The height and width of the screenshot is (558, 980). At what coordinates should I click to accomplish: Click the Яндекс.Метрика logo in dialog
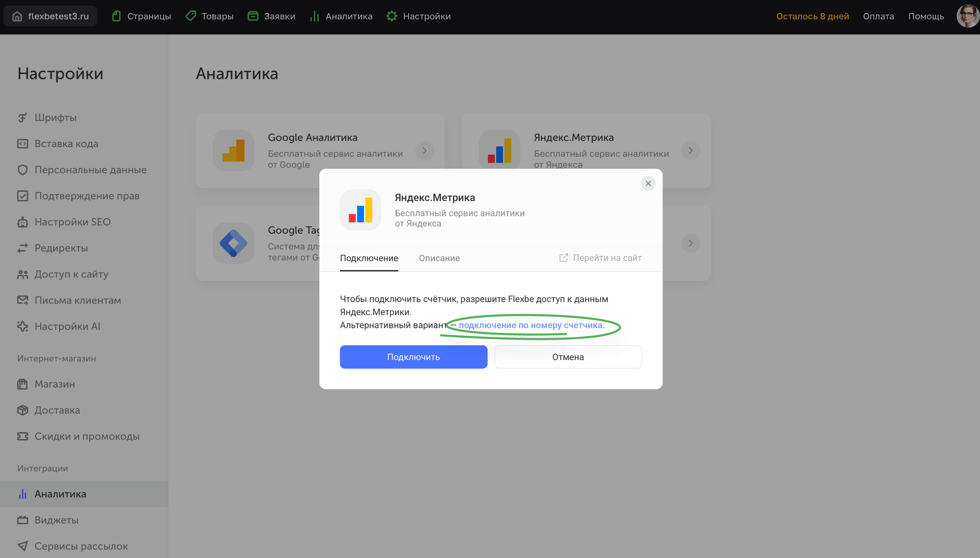(360, 210)
